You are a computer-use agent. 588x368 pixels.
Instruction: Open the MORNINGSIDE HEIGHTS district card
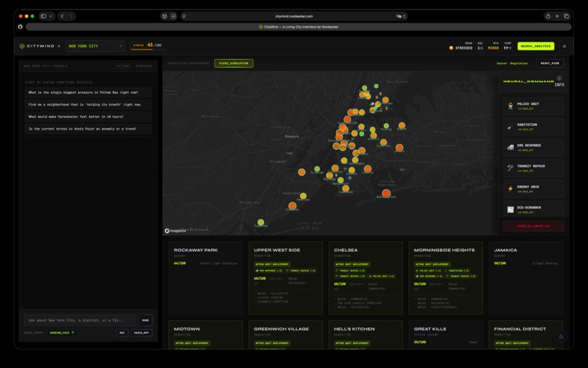point(446,278)
